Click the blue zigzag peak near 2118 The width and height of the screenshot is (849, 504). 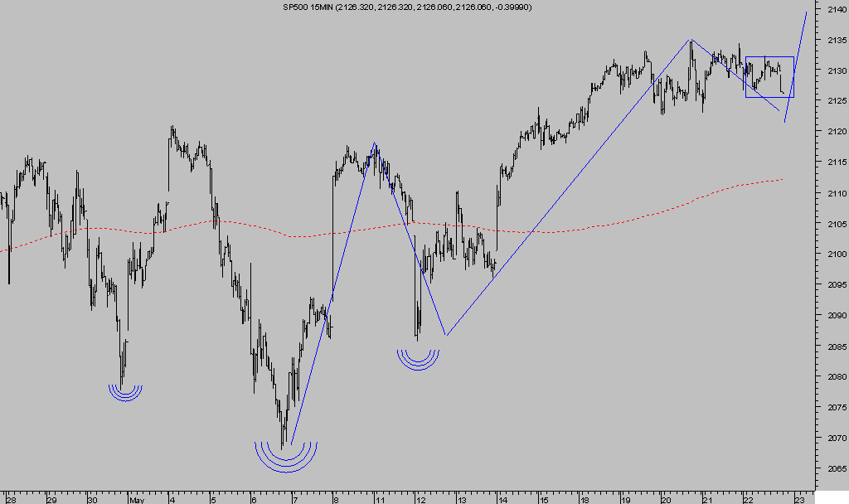click(375, 143)
